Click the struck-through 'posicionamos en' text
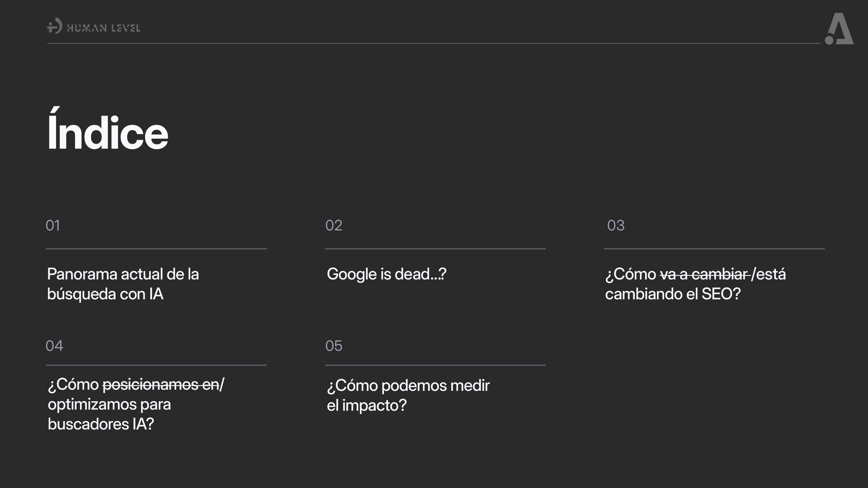The height and width of the screenshot is (488, 868). [160, 385]
